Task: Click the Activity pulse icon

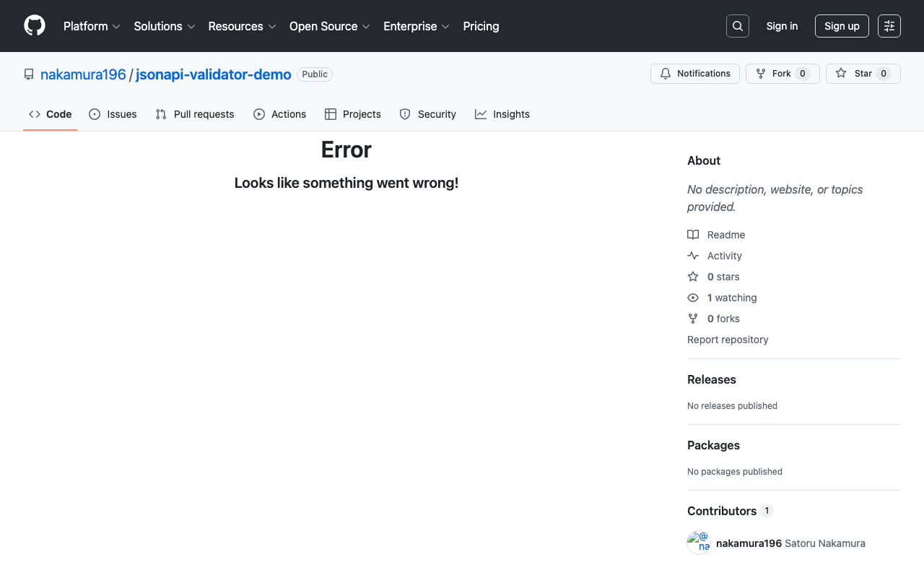Action: click(693, 256)
